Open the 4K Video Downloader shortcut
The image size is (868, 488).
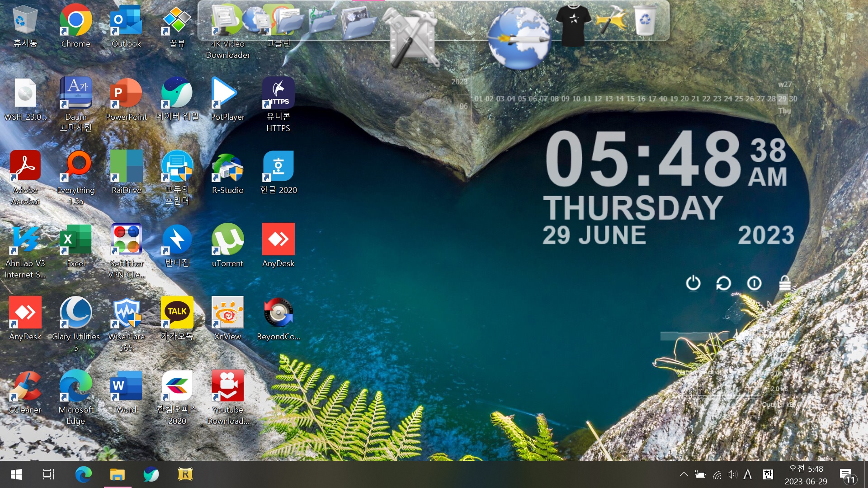pos(227,32)
